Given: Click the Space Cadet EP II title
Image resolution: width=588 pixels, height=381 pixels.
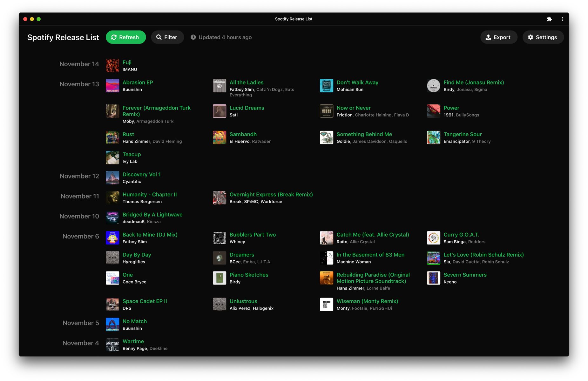Looking at the screenshot, I should click(x=145, y=301).
